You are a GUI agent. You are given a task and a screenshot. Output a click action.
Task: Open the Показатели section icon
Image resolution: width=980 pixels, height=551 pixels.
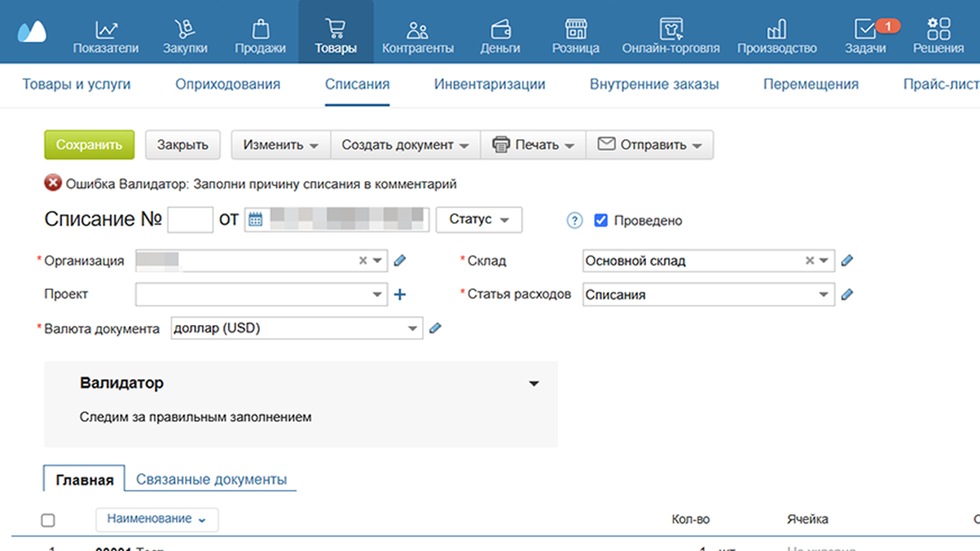[106, 31]
